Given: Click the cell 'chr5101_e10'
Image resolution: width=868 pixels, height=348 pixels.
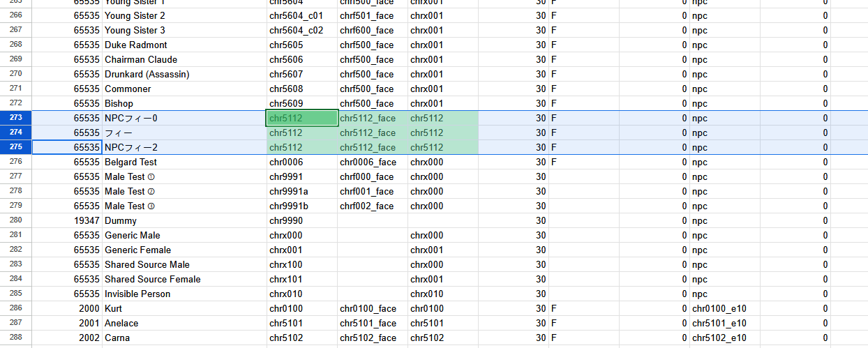Looking at the screenshot, I should pos(725,323).
